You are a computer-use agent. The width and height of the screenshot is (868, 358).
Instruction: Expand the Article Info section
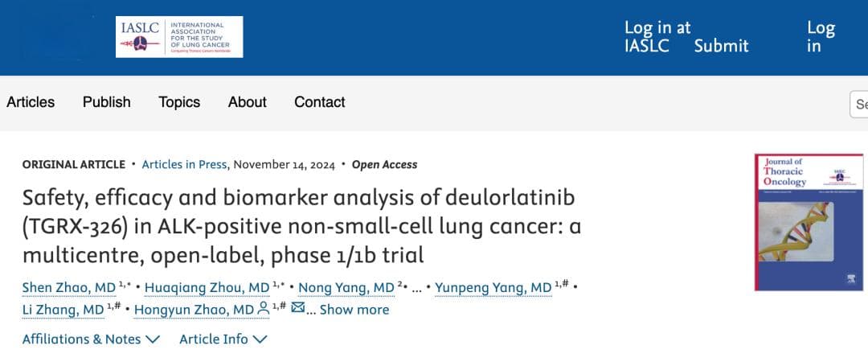223,339
